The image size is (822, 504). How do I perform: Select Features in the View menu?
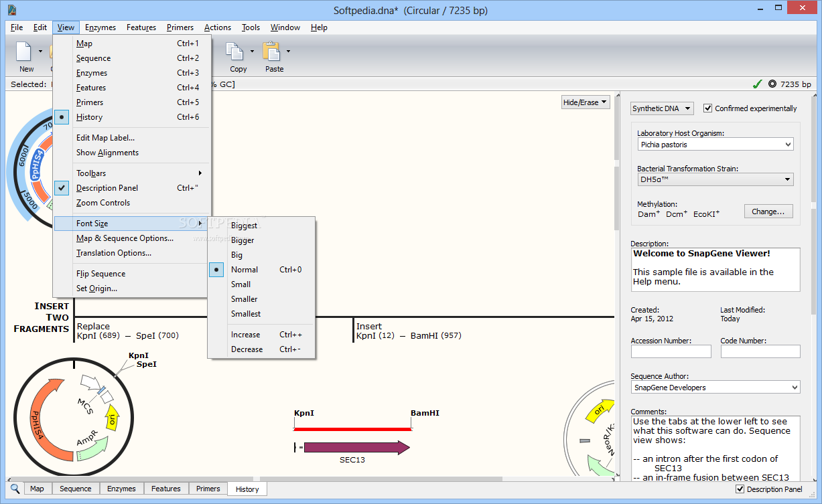click(133, 88)
